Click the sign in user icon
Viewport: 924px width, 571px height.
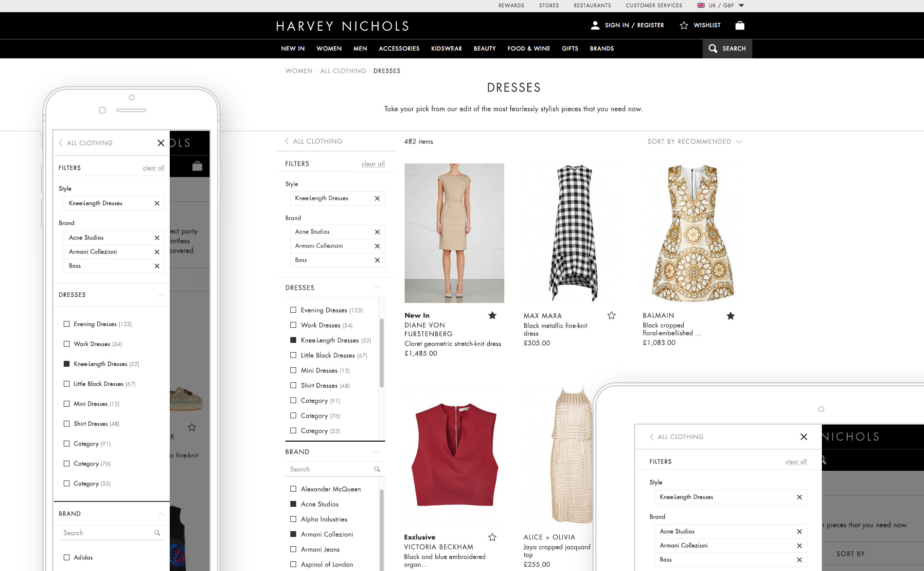point(595,25)
